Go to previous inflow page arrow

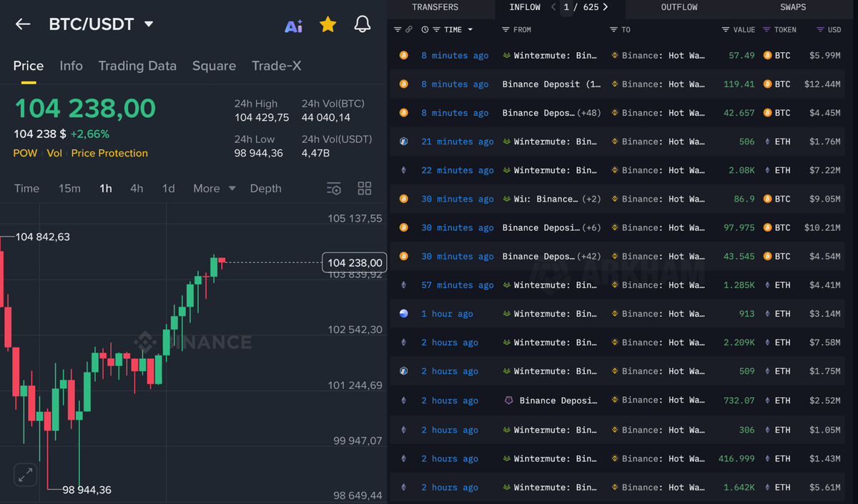553,7
